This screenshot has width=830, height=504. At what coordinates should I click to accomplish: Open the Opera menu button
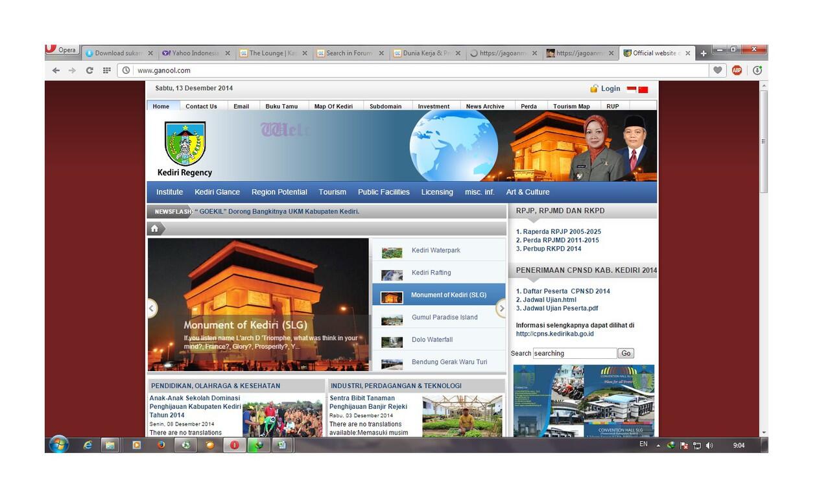pos(62,50)
